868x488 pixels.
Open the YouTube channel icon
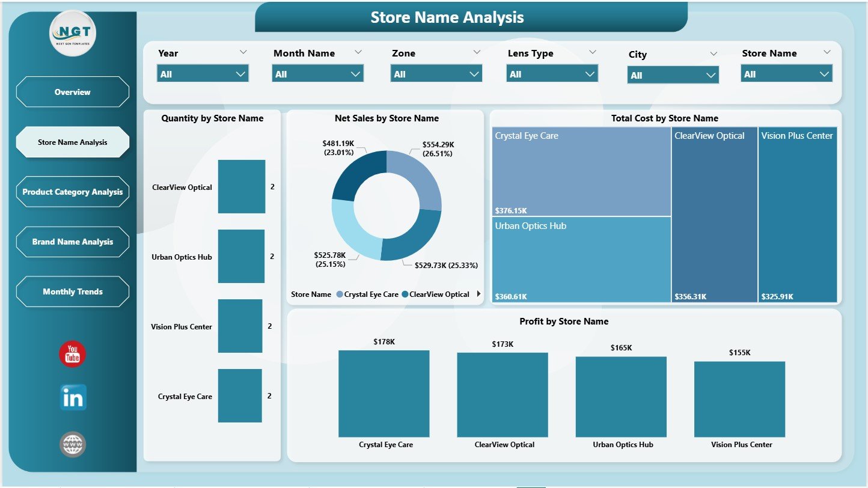point(72,355)
